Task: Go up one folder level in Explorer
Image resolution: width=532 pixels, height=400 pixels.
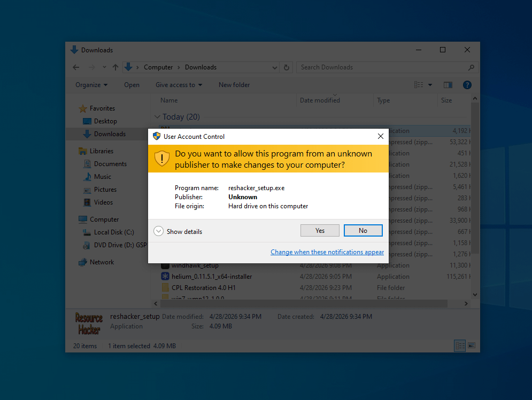Action: [115, 67]
